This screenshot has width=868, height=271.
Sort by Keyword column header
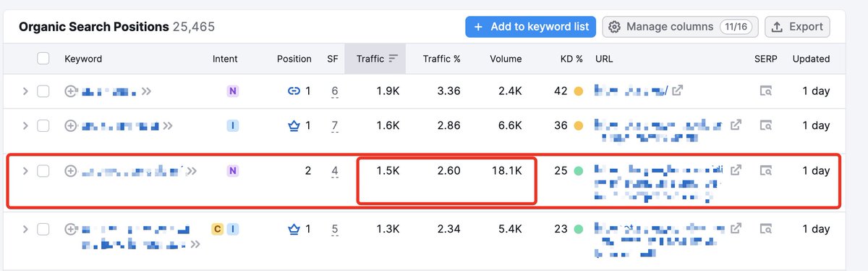pyautogui.click(x=83, y=59)
